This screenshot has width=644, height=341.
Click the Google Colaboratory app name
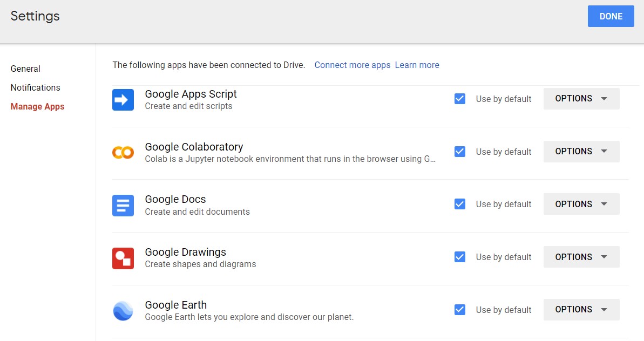point(194,147)
